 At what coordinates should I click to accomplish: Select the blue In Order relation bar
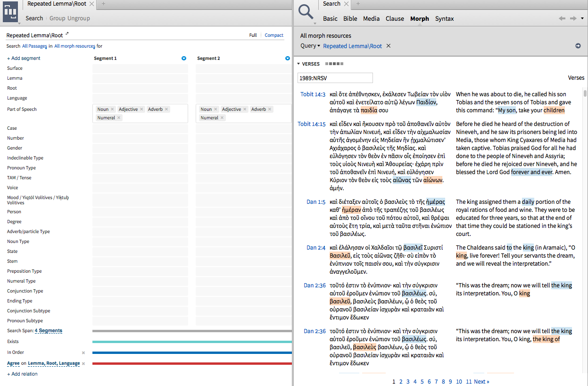pos(192,352)
